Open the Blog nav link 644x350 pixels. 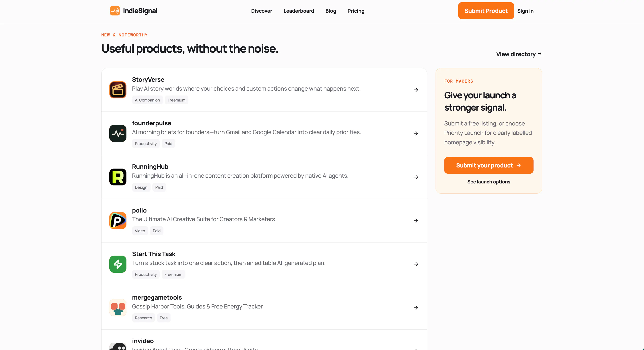330,11
